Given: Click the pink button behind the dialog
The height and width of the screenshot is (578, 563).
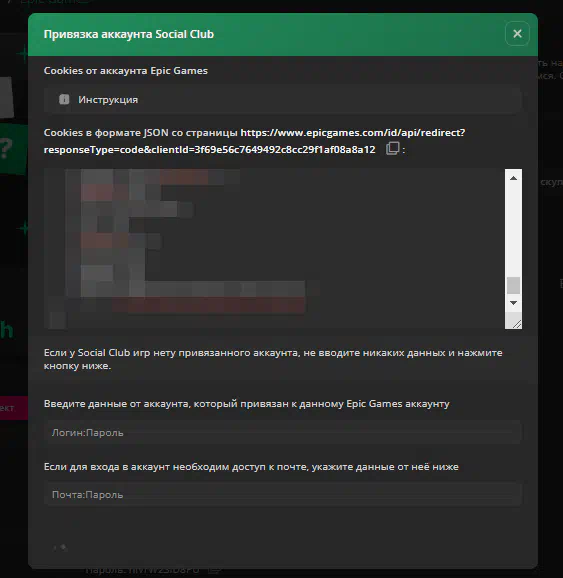Looking at the screenshot, I should pos(14,408).
